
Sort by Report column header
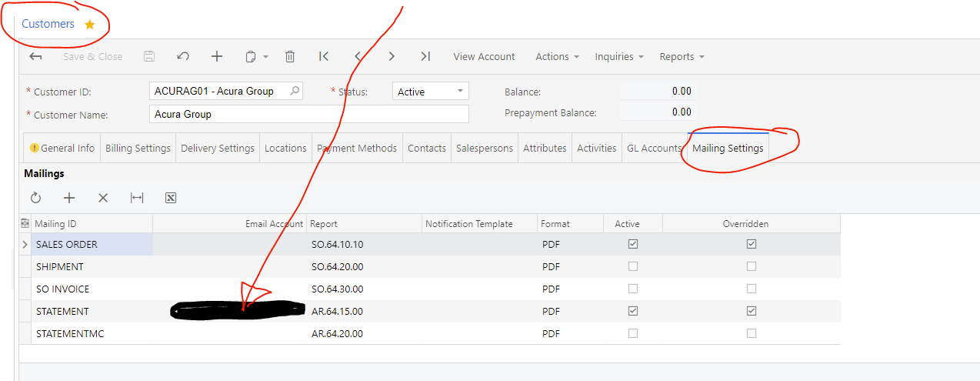pos(364,224)
